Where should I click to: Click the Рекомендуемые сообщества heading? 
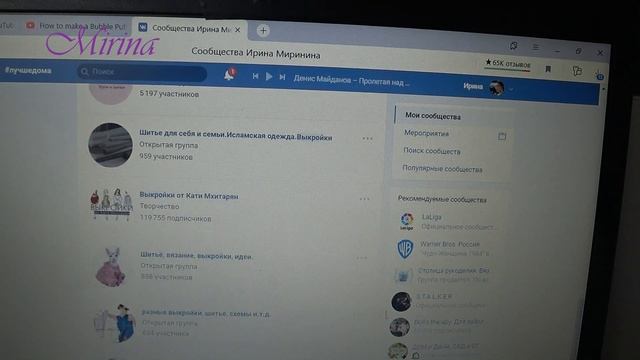pos(442,199)
